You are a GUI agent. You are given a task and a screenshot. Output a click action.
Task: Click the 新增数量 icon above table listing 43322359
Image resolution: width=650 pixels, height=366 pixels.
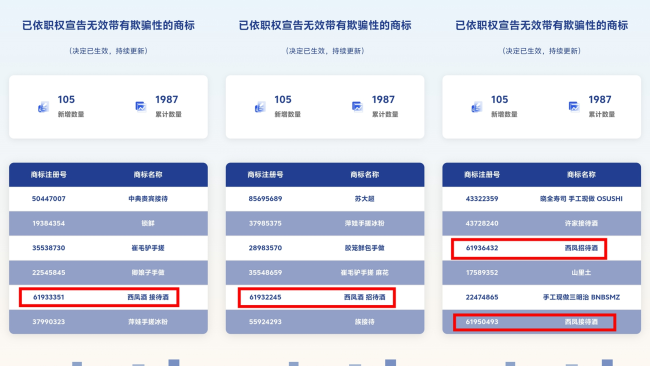click(477, 107)
